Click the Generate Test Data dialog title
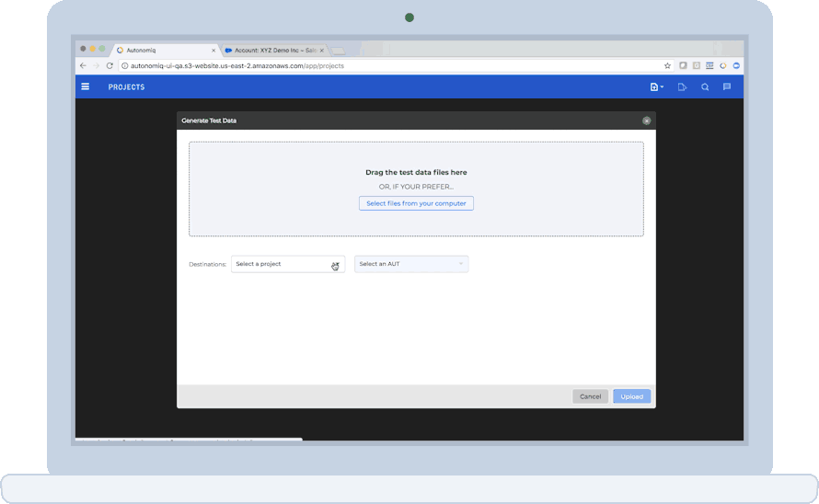This screenshot has width=819, height=504. click(209, 120)
